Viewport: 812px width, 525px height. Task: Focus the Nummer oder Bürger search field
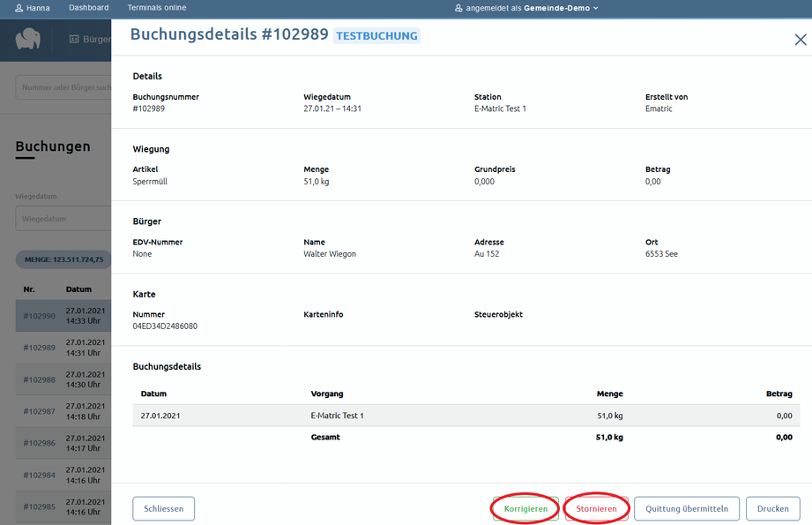63,87
